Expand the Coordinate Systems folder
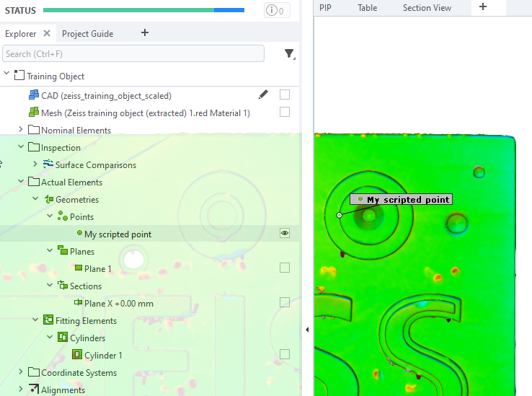Screen dimensions: 532x396 (20, 372)
